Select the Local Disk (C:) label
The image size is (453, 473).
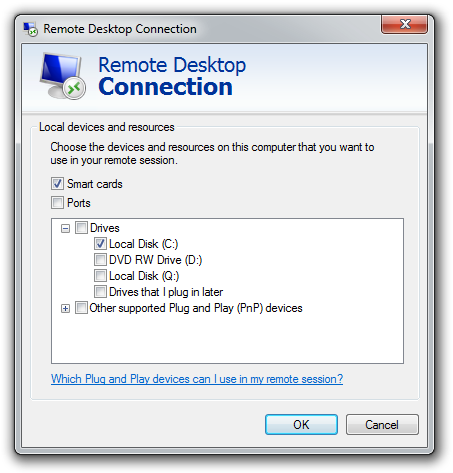(x=144, y=244)
